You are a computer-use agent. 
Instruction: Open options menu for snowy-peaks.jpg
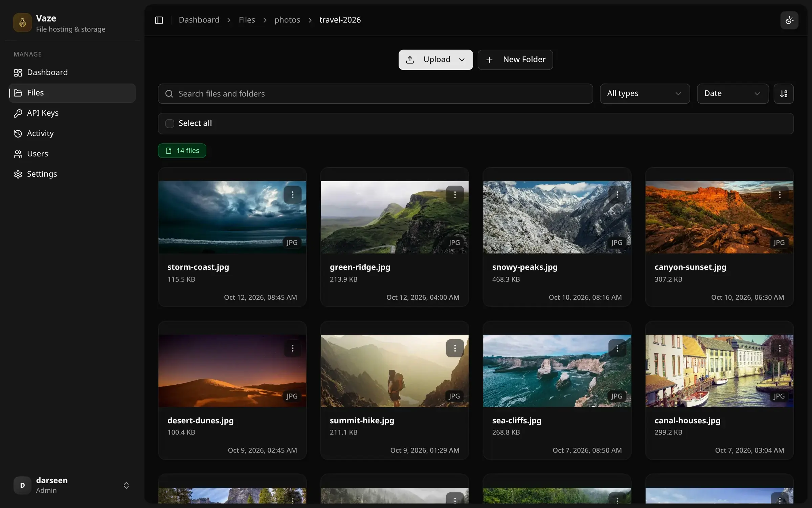617,195
